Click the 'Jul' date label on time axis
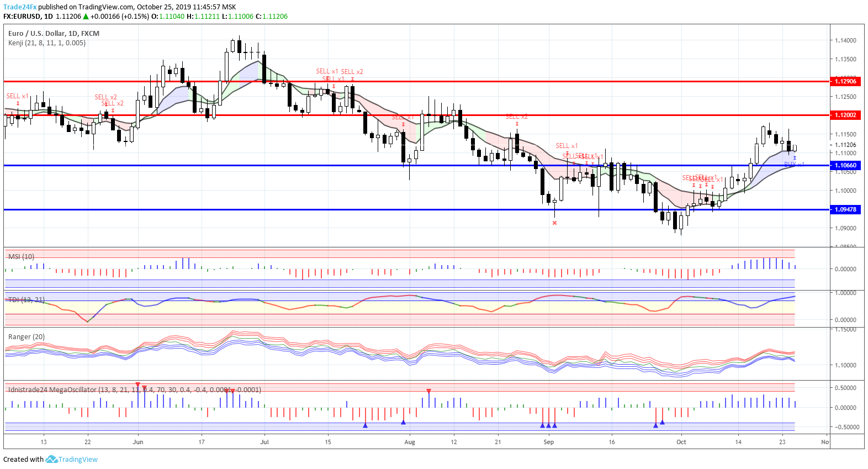The width and height of the screenshot is (868, 469). point(264,442)
